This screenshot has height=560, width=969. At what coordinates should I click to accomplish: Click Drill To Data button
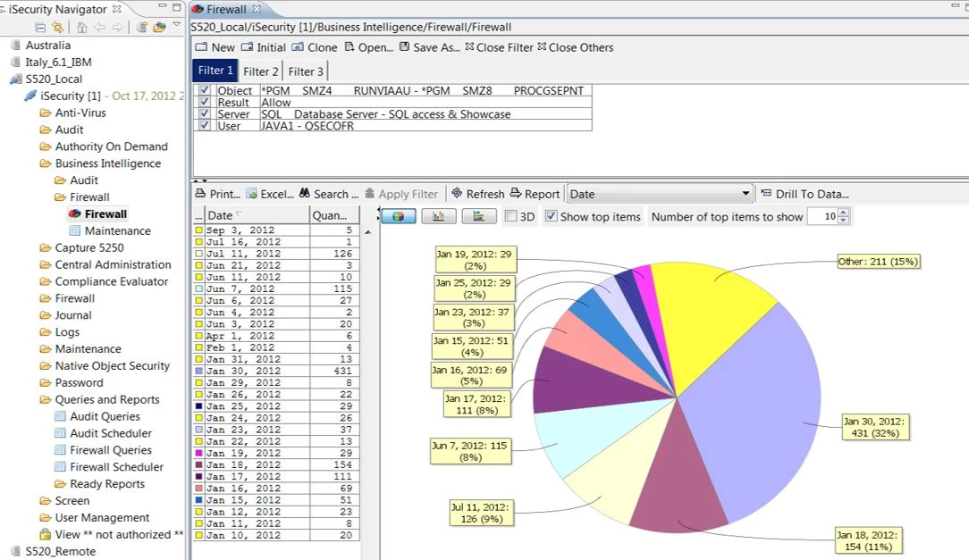804,194
